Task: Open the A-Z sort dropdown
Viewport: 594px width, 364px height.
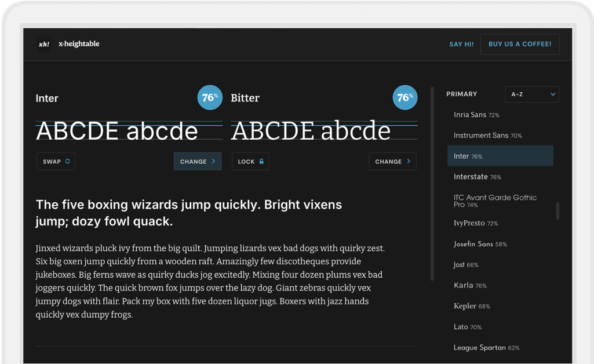Action: (x=531, y=94)
